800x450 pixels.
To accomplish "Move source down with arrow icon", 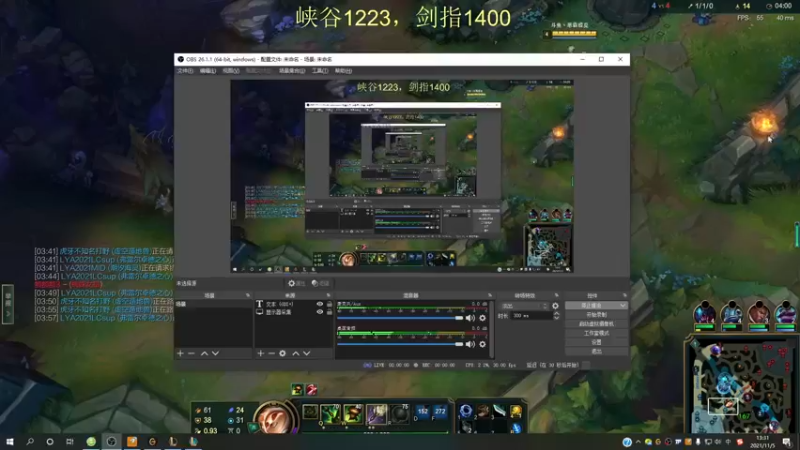I will coord(307,353).
